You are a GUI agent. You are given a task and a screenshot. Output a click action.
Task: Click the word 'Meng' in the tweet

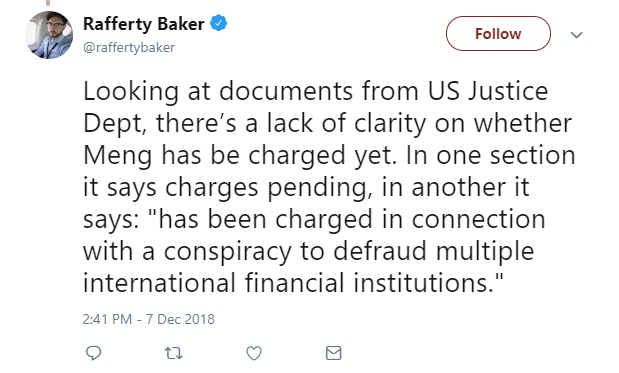118,156
